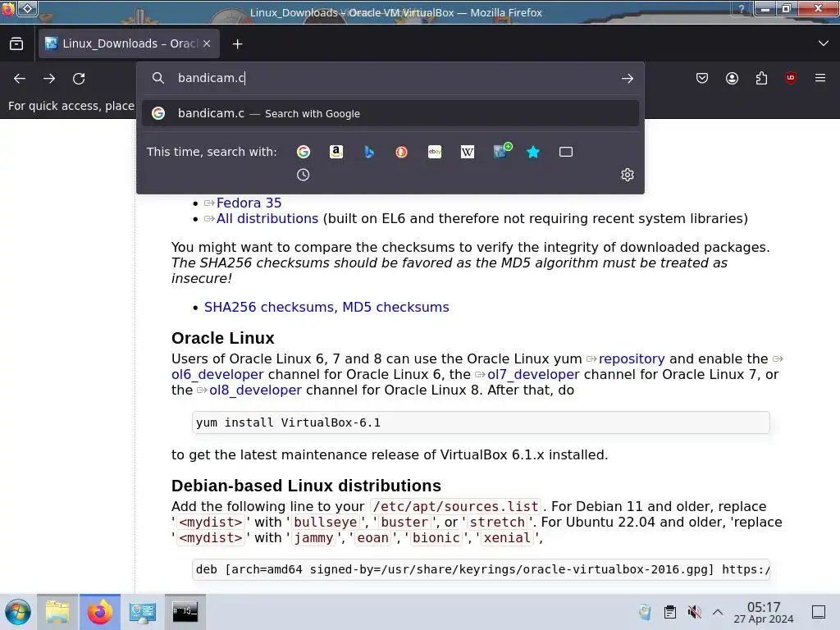Viewport: 840px width, 630px height.
Task: Open the ol6_developer channel link
Action: (x=217, y=374)
